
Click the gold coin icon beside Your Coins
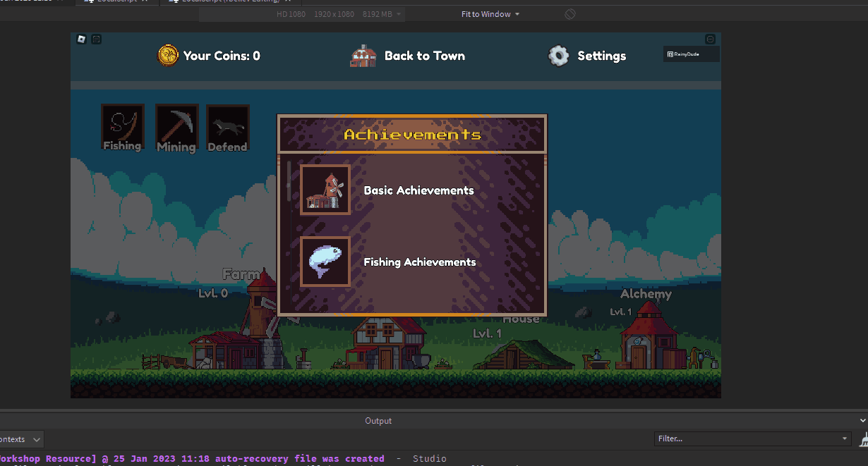click(168, 55)
